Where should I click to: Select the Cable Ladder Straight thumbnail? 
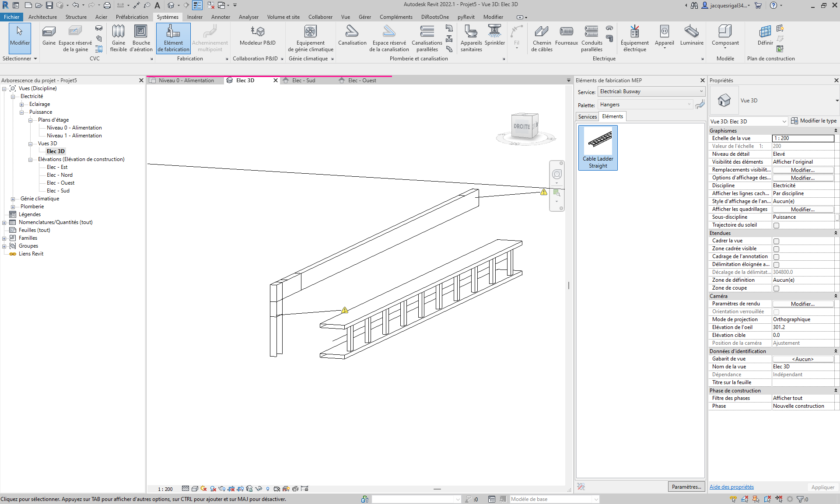coord(598,147)
